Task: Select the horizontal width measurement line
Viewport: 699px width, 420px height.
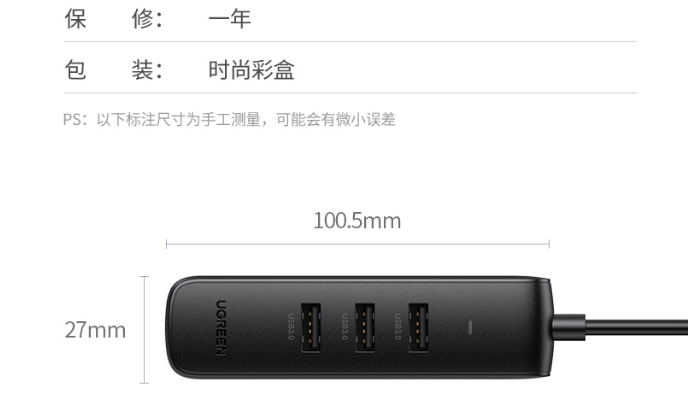Action: click(358, 244)
